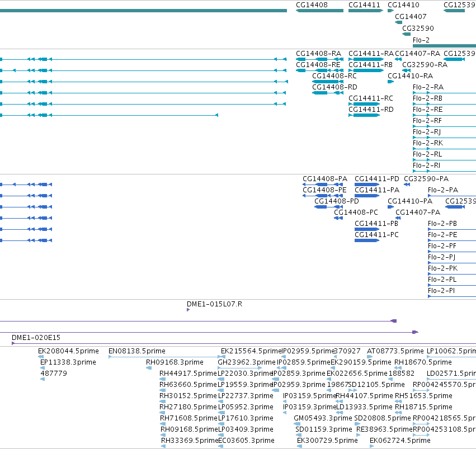This screenshot has height=449, width=476.
Task: Click protein label Flo-2-PK
Action: click(443, 268)
